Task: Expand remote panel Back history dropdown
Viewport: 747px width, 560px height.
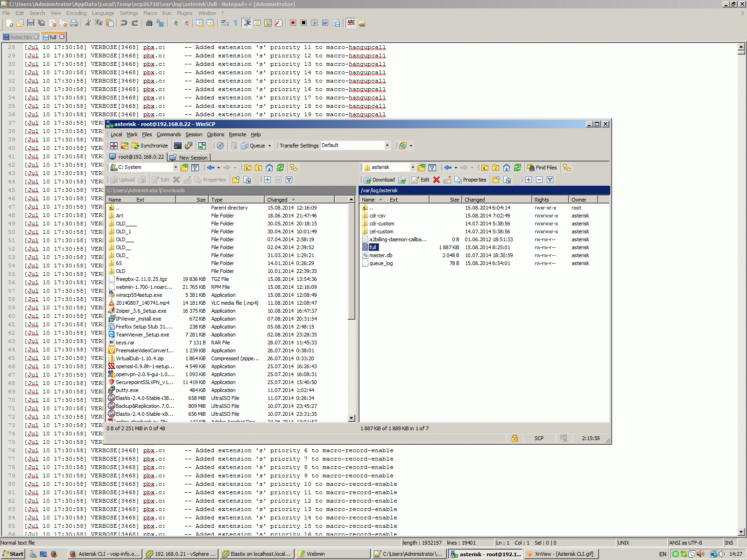Action: pyautogui.click(x=456, y=168)
